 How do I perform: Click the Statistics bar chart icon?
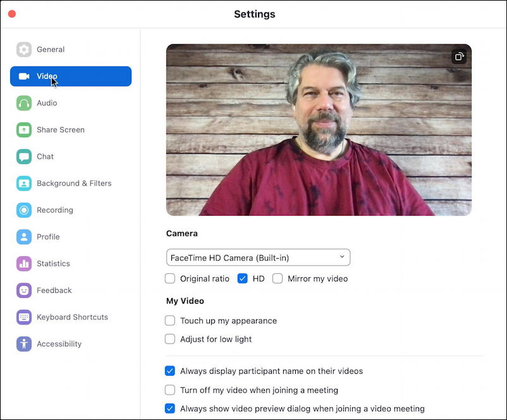(x=24, y=264)
